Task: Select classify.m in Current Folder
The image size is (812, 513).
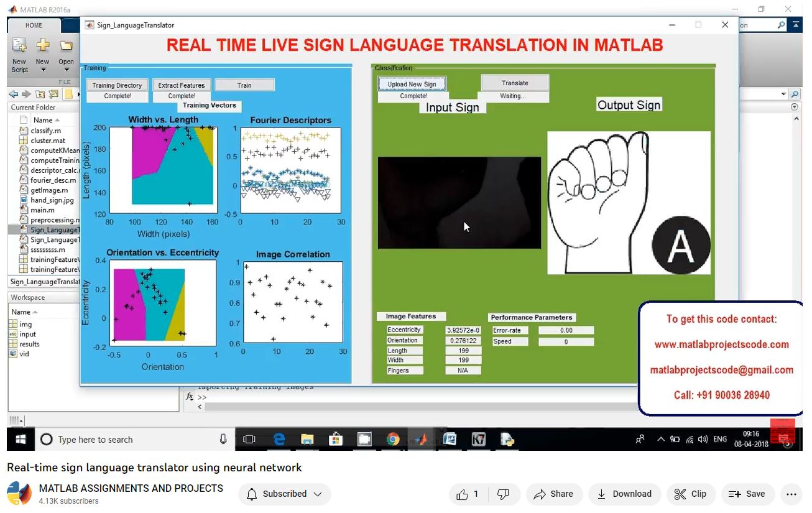Action: 45,131
